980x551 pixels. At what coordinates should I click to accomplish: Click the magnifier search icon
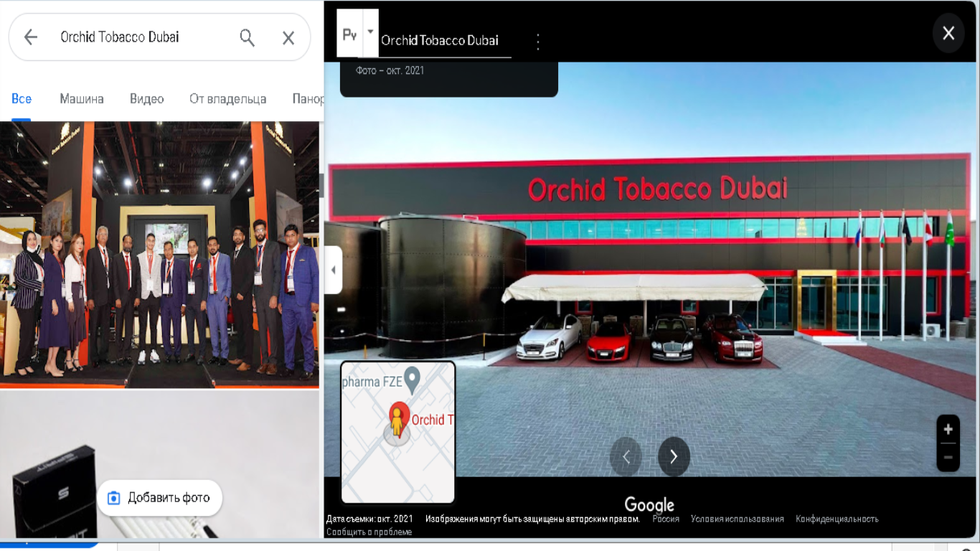click(x=247, y=37)
